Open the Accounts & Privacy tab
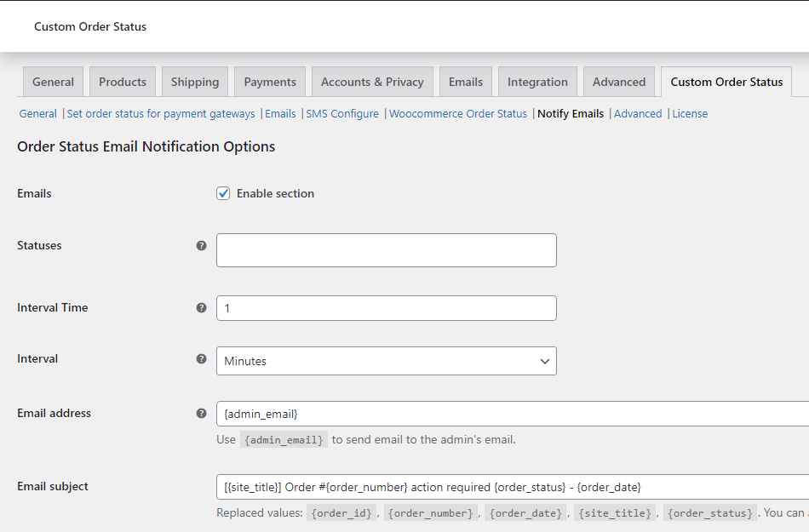 click(372, 81)
